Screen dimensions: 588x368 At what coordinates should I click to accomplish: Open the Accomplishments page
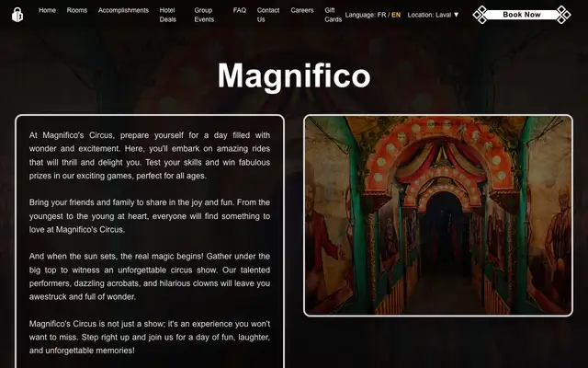(x=123, y=10)
